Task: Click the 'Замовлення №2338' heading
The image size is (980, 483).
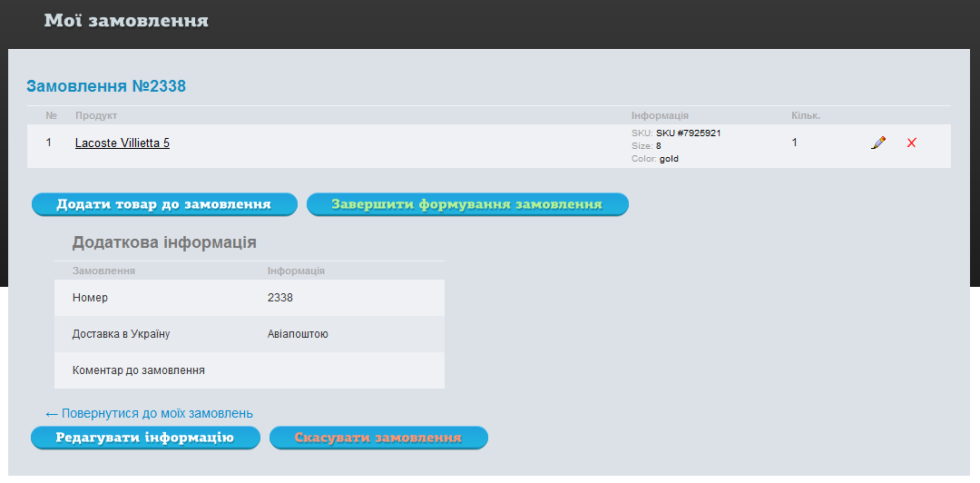Action: (106, 86)
